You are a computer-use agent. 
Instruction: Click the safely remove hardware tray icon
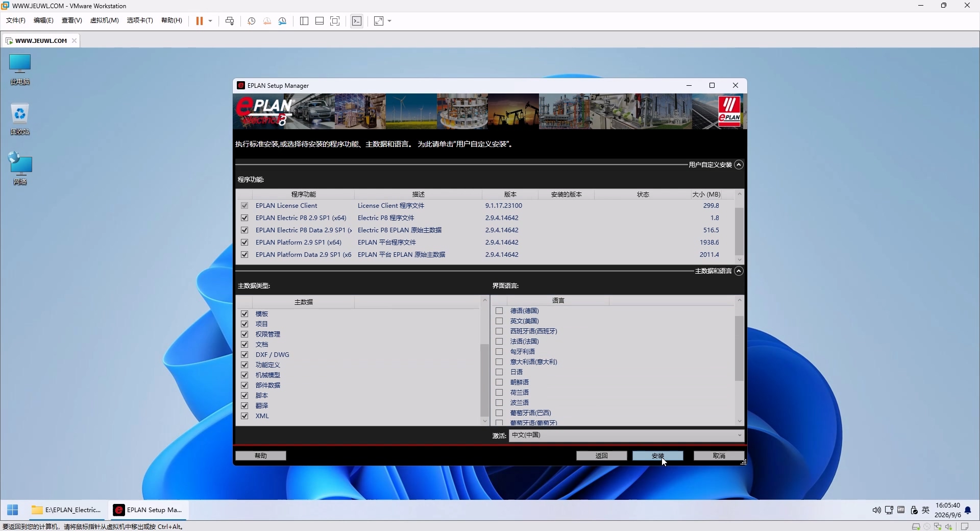pos(914,510)
